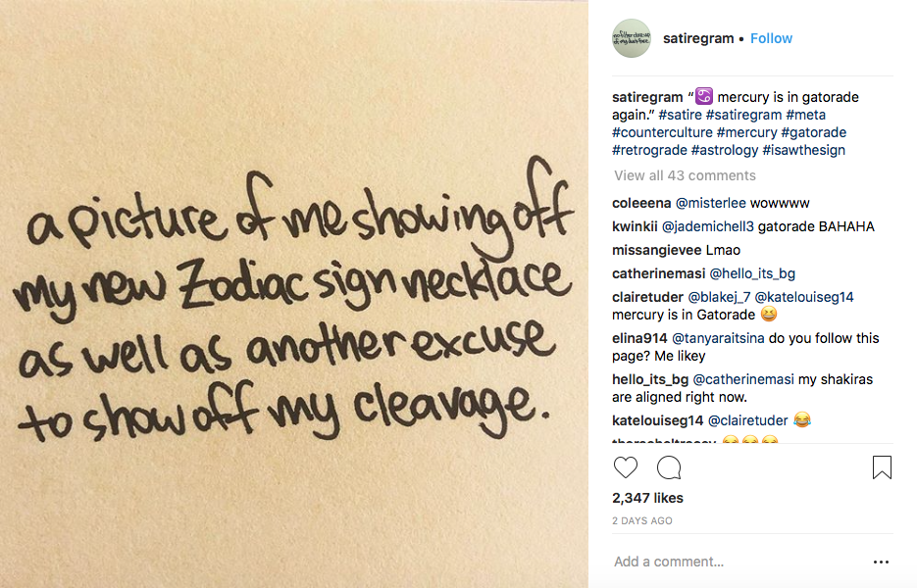917x588 pixels.
Task: Open the satiregram username in header
Action: (698, 38)
